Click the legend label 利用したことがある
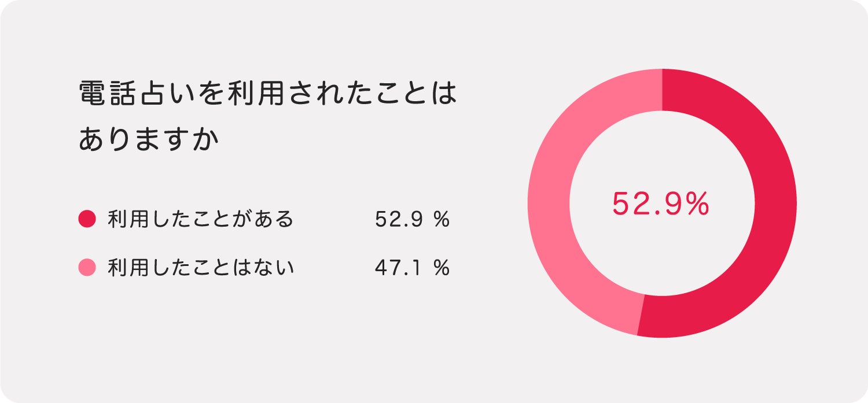868x403 pixels. pyautogui.click(x=201, y=220)
